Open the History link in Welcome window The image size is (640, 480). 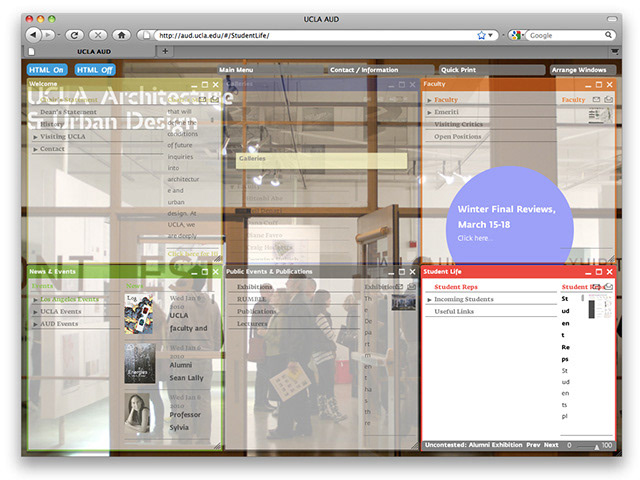point(52,124)
